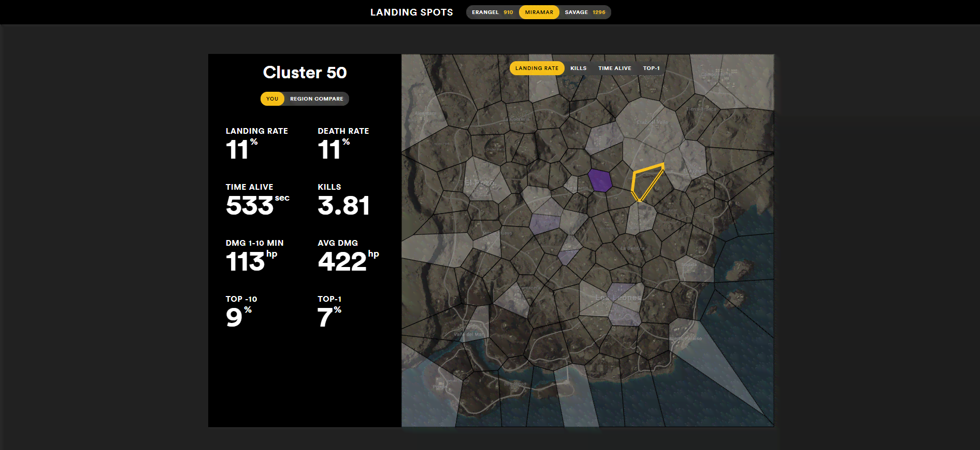Click the DMG 1-10 MIN 113 value
This screenshot has height=450, width=980.
(x=251, y=261)
